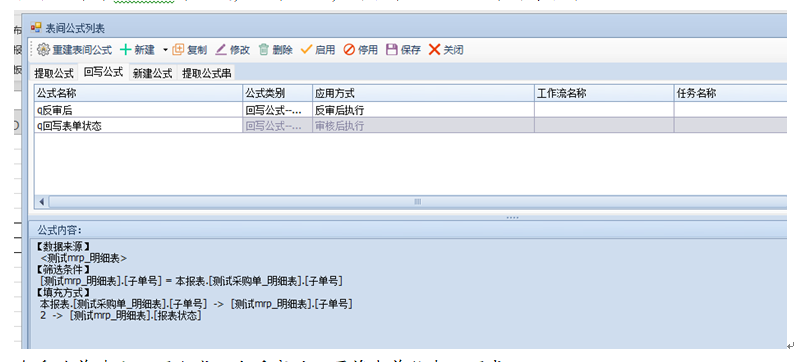The width and height of the screenshot is (797, 362).
Task: Click the horizontal scrollbar thumb
Action: pos(417,202)
